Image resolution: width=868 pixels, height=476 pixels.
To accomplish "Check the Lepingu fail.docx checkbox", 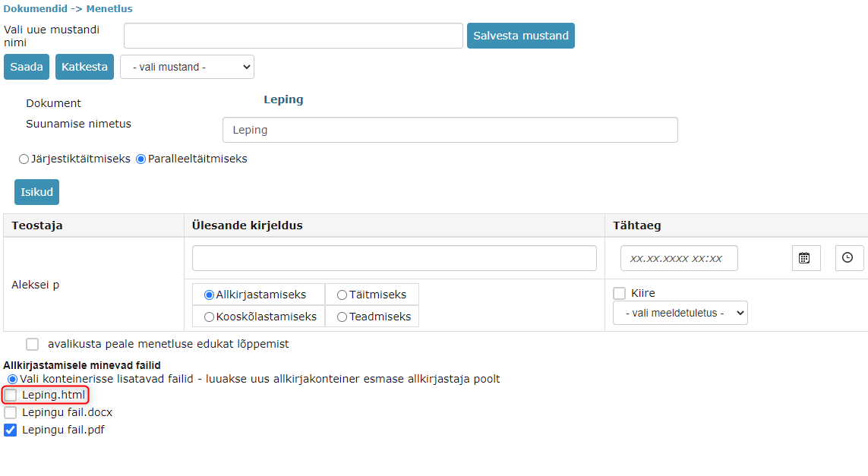I will click(11, 413).
